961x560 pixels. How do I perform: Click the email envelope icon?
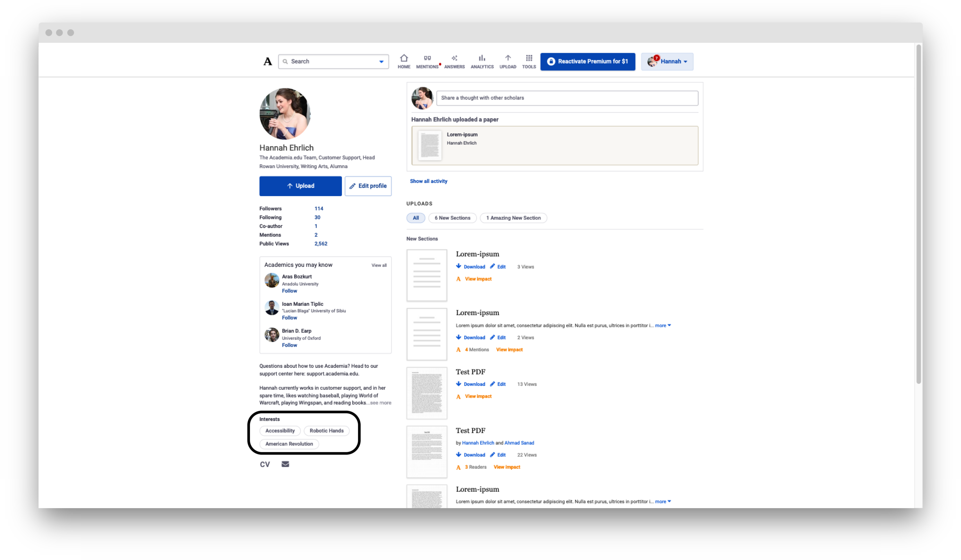click(x=285, y=464)
